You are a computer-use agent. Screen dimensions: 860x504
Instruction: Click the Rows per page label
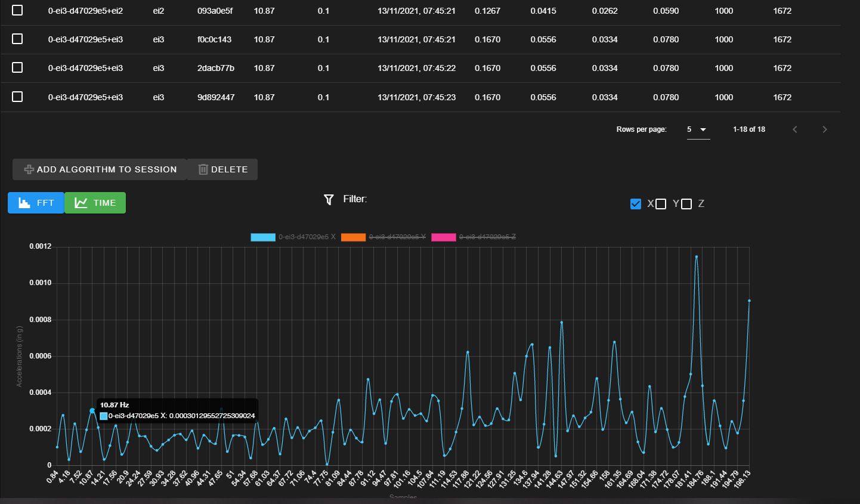(641, 129)
